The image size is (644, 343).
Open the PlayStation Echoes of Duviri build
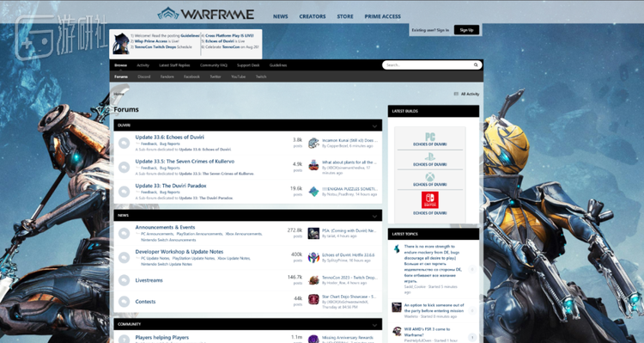430,160
